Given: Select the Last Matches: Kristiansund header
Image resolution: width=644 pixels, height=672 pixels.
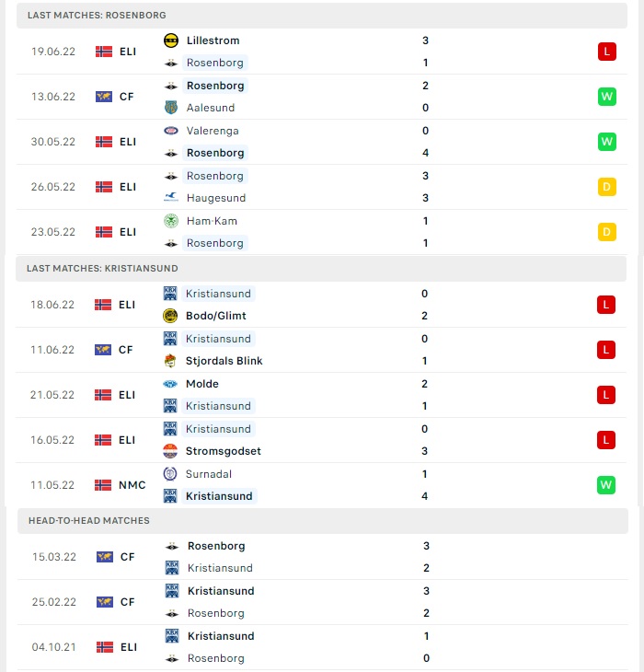Looking at the screenshot, I should 321,269.
